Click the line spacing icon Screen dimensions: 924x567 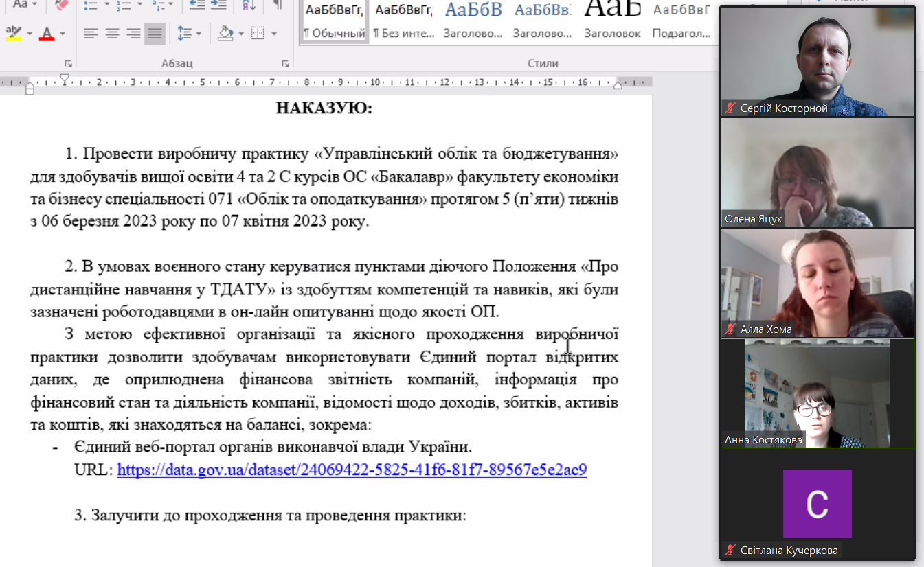click(184, 33)
